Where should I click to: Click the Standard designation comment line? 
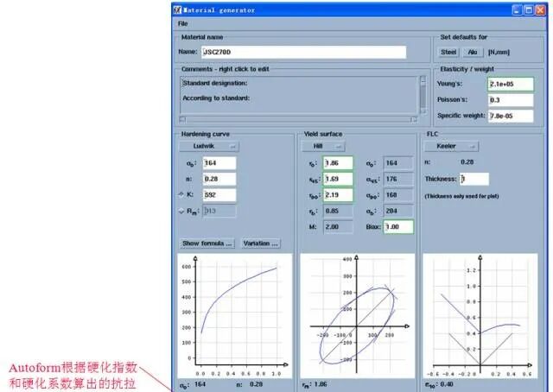pyautogui.click(x=215, y=83)
